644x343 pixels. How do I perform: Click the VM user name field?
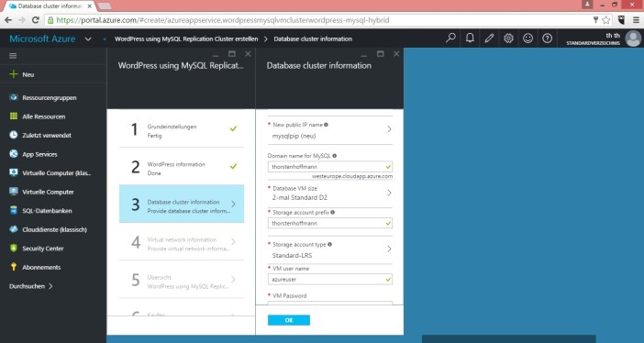(x=330, y=279)
